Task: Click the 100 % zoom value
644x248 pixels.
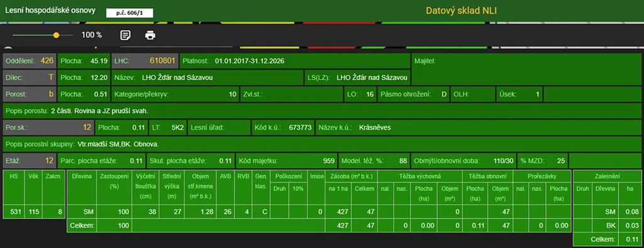Action: tap(92, 35)
